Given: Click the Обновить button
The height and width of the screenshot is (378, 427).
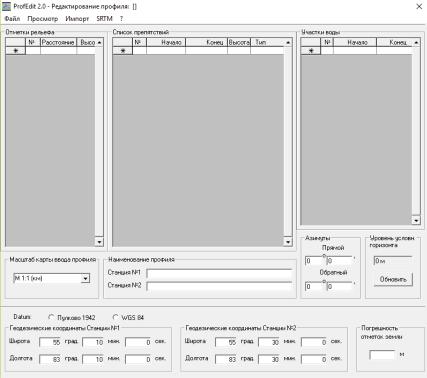Looking at the screenshot, I should (x=393, y=279).
